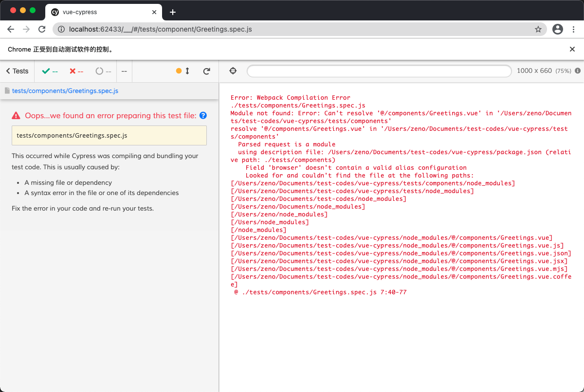Click the pending-tests circle icon
584x392 pixels.
(100, 71)
